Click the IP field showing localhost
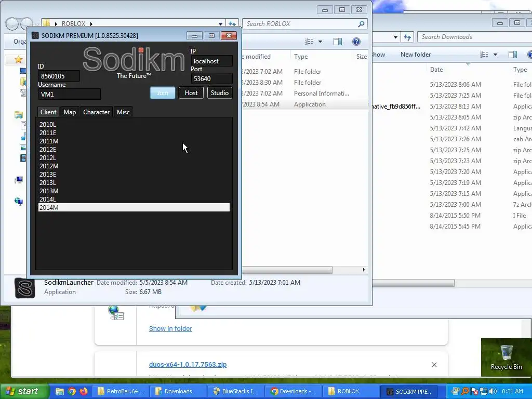 [x=212, y=61]
